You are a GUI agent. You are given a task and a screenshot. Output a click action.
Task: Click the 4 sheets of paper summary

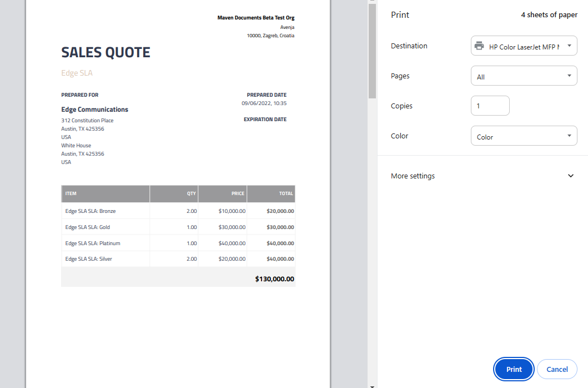(x=549, y=14)
